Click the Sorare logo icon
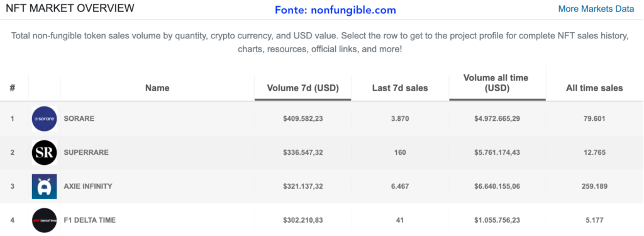Viewport: 644px width, 236px height. tap(45, 119)
